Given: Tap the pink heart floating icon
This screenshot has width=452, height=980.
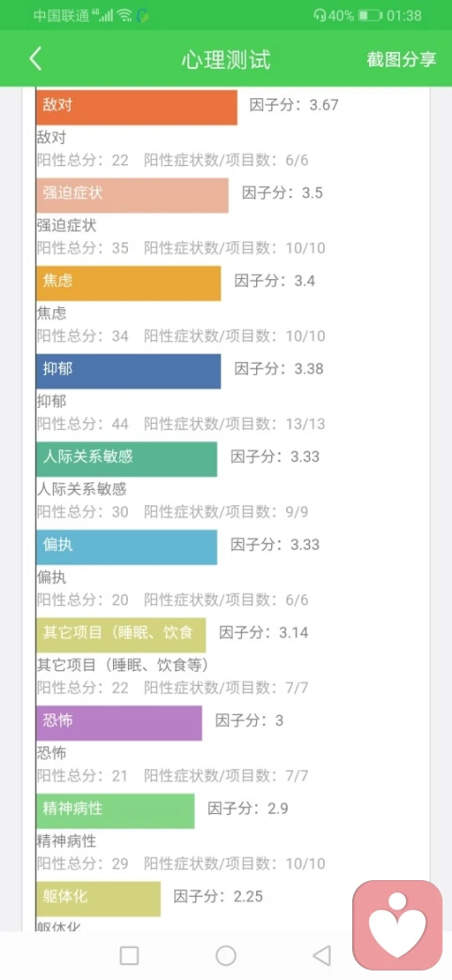Looking at the screenshot, I should tap(397, 923).
